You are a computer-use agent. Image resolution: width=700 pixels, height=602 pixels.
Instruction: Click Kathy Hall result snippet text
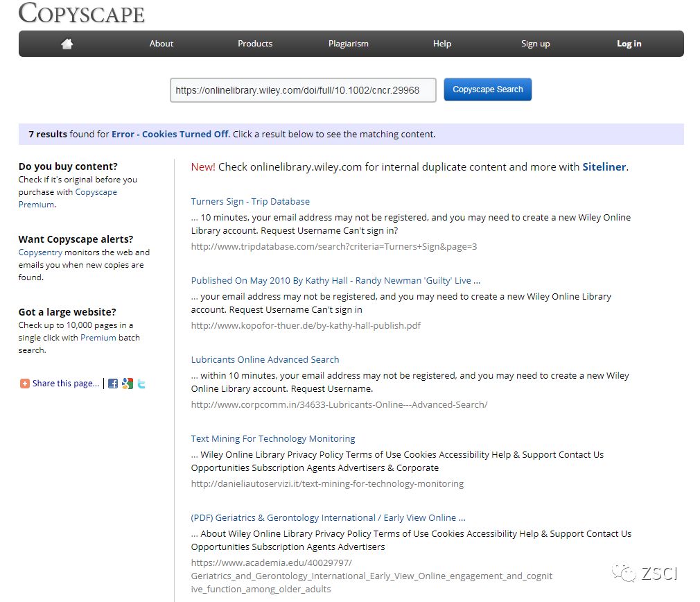tap(401, 303)
